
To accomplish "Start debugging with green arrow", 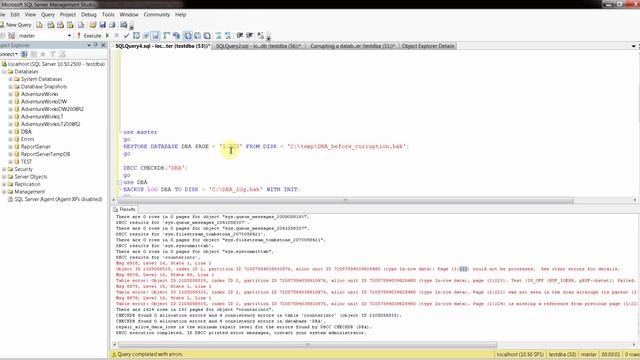I will [x=107, y=36].
